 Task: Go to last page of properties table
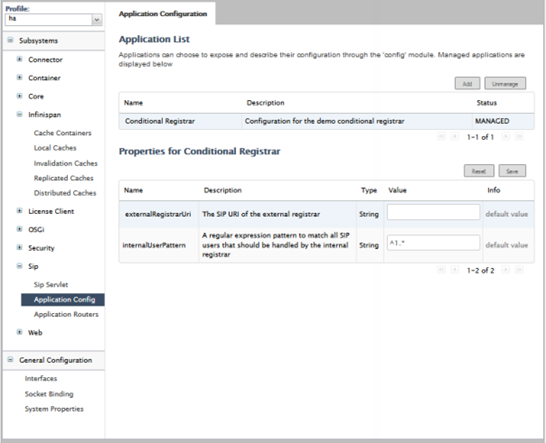(519, 270)
